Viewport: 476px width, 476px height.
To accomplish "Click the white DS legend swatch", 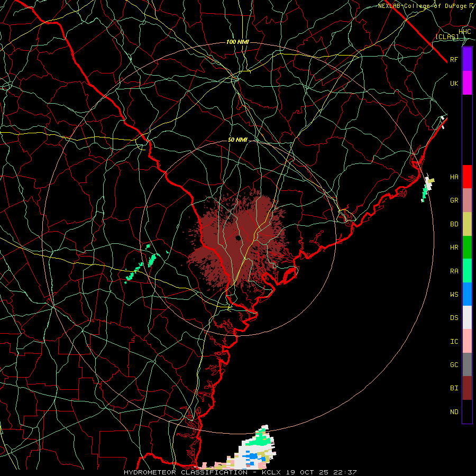I will coord(467,317).
